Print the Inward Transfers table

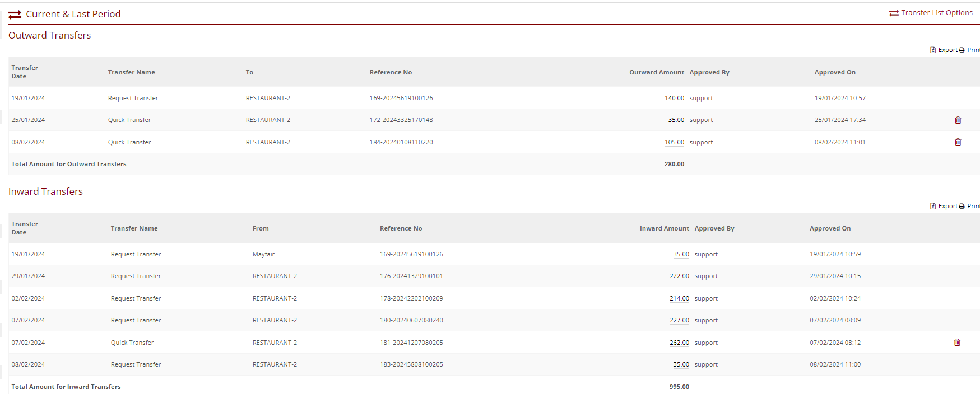click(x=970, y=206)
